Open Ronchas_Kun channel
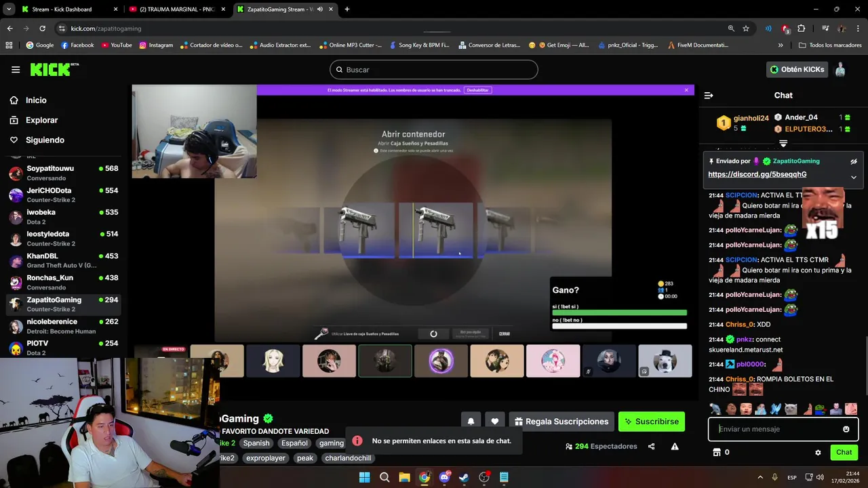This screenshot has width=868, height=488. coord(64,283)
